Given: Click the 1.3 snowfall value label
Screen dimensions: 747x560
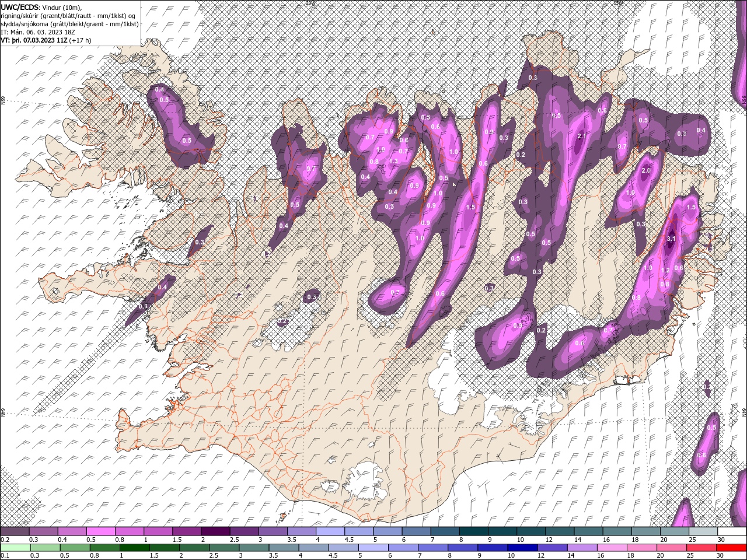Looking at the screenshot, I should tap(393, 162).
